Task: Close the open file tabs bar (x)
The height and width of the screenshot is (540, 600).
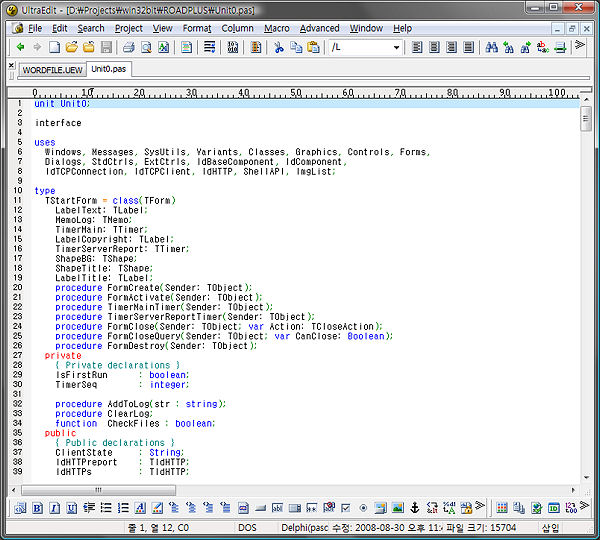Action: (x=11, y=65)
